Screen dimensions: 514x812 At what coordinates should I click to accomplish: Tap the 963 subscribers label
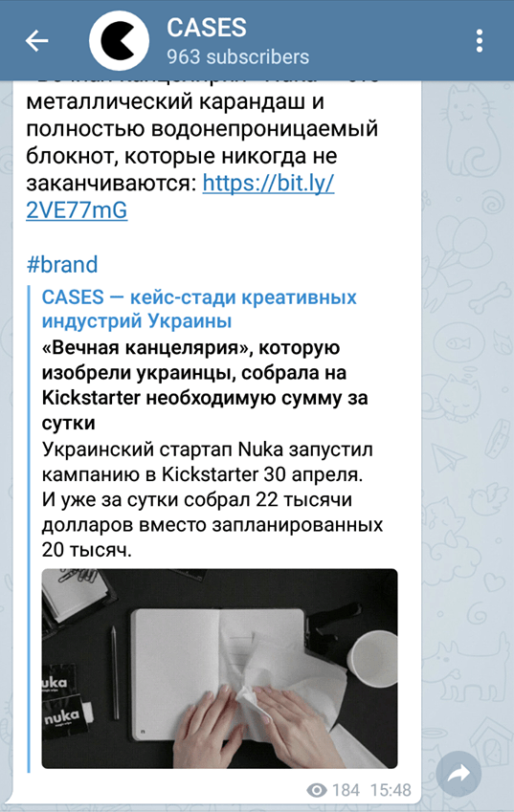(x=237, y=57)
